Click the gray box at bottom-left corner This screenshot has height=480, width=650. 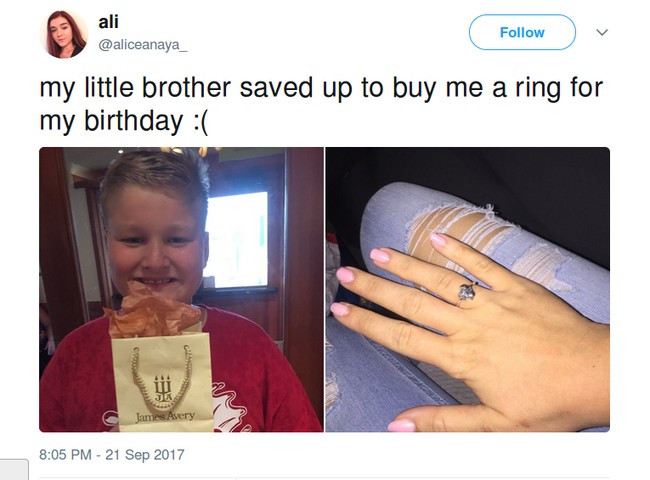point(14,469)
